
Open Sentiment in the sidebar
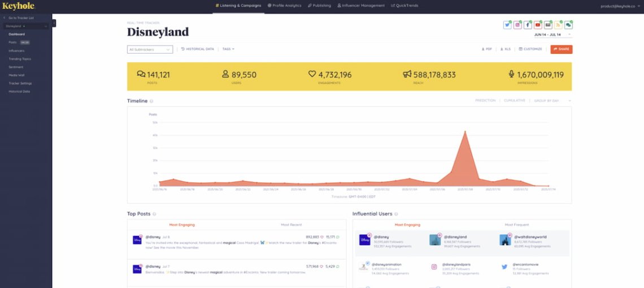pyautogui.click(x=16, y=67)
